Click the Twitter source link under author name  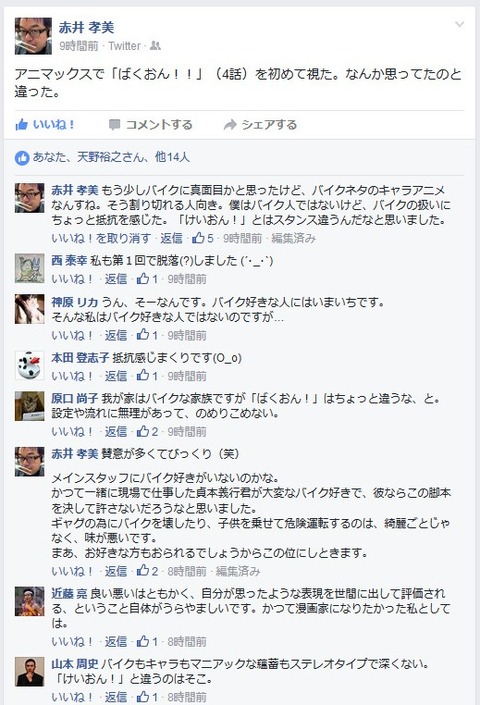point(124,46)
